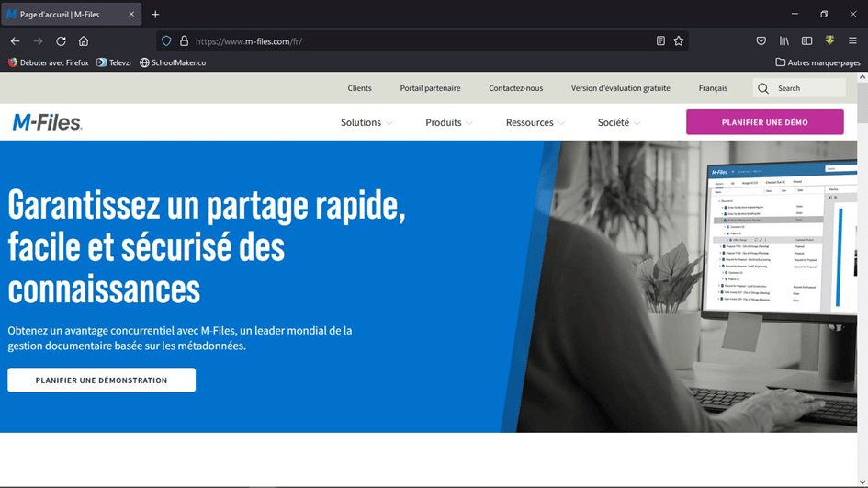Click the scrollbar down arrow
The image size is (868, 488).
click(862, 482)
